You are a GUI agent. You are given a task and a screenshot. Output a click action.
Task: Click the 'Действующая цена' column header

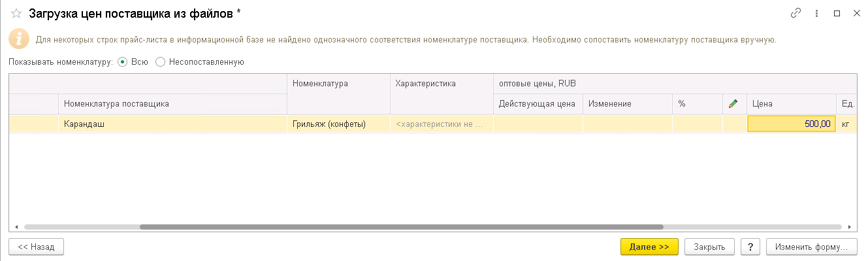[538, 103]
